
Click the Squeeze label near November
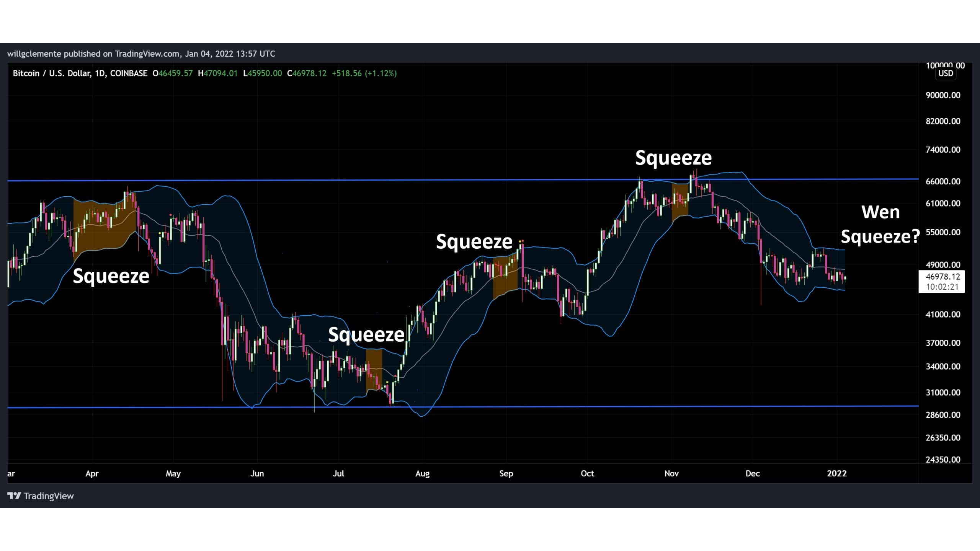tap(673, 158)
